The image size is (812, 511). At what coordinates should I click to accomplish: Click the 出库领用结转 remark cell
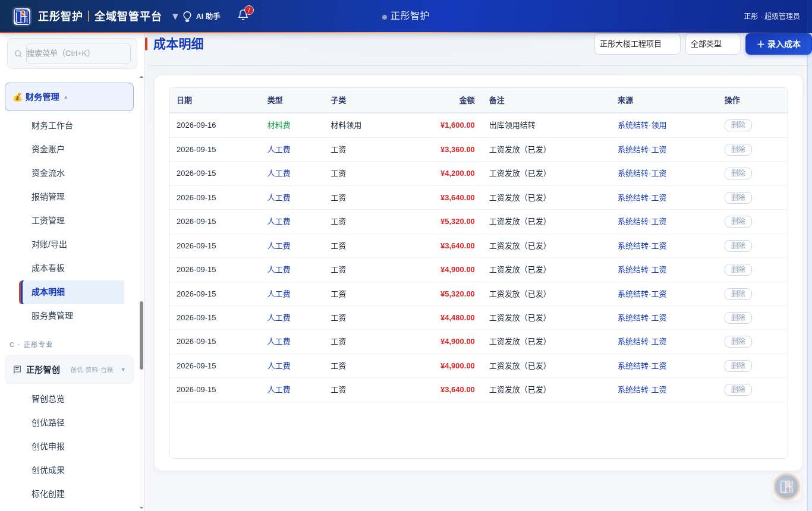point(512,125)
